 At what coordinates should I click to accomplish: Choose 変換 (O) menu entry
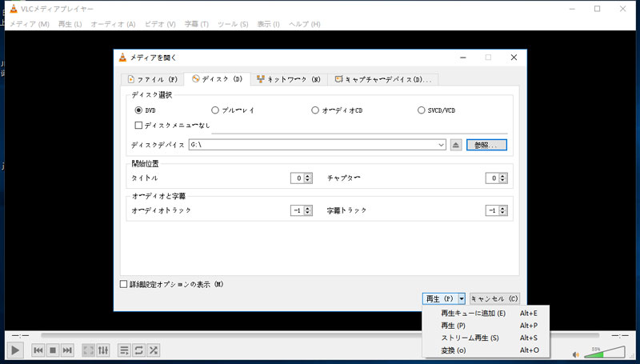click(486, 350)
